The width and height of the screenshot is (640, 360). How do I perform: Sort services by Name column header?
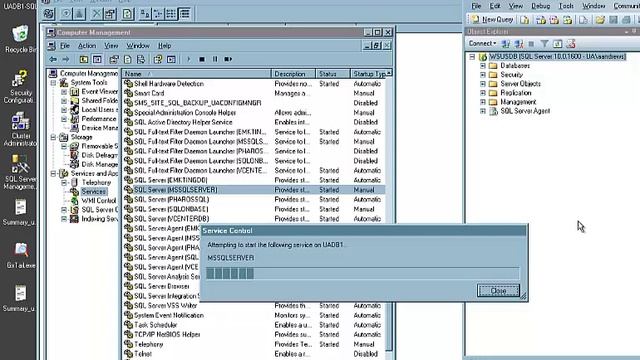pyautogui.click(x=197, y=74)
